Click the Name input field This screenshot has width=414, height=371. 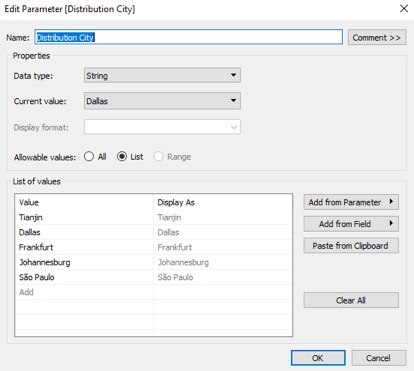188,37
